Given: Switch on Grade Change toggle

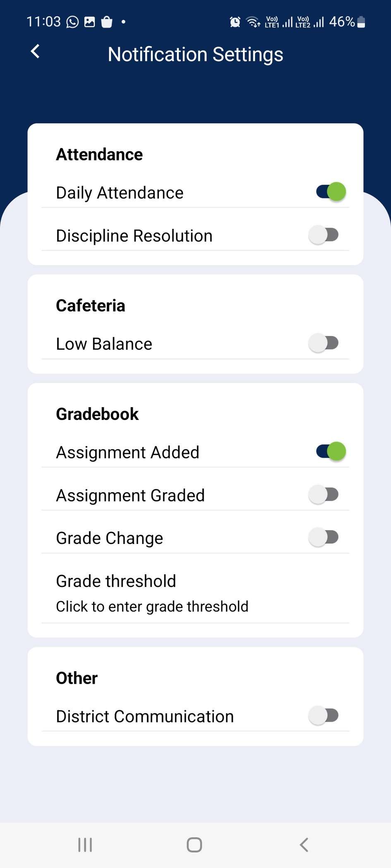Looking at the screenshot, I should click(324, 537).
